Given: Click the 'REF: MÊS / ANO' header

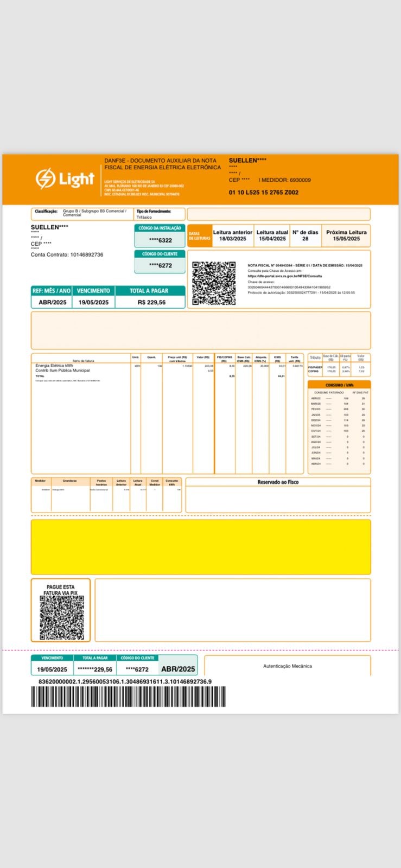Looking at the screenshot, I should [52, 291].
